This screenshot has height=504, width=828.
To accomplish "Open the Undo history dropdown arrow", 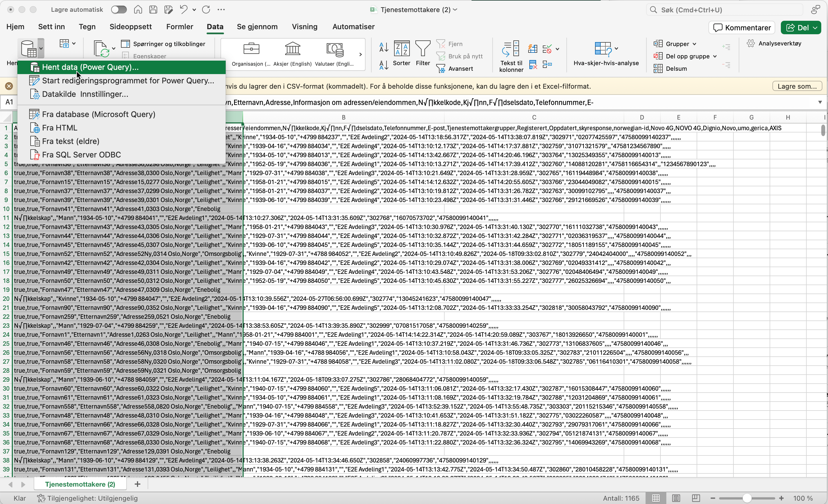I will 194,10.
